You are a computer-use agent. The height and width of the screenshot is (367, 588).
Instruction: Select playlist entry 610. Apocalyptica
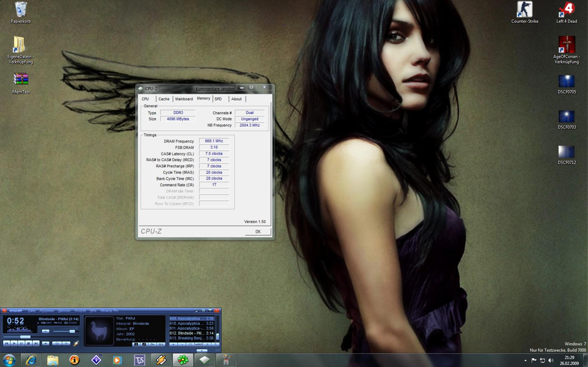point(192,323)
